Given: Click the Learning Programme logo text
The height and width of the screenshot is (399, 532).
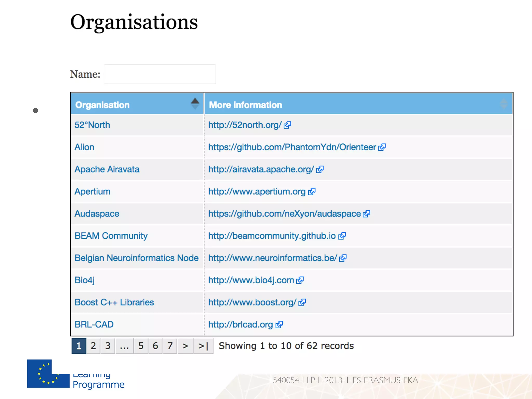Looking at the screenshot, I should 98,381.
